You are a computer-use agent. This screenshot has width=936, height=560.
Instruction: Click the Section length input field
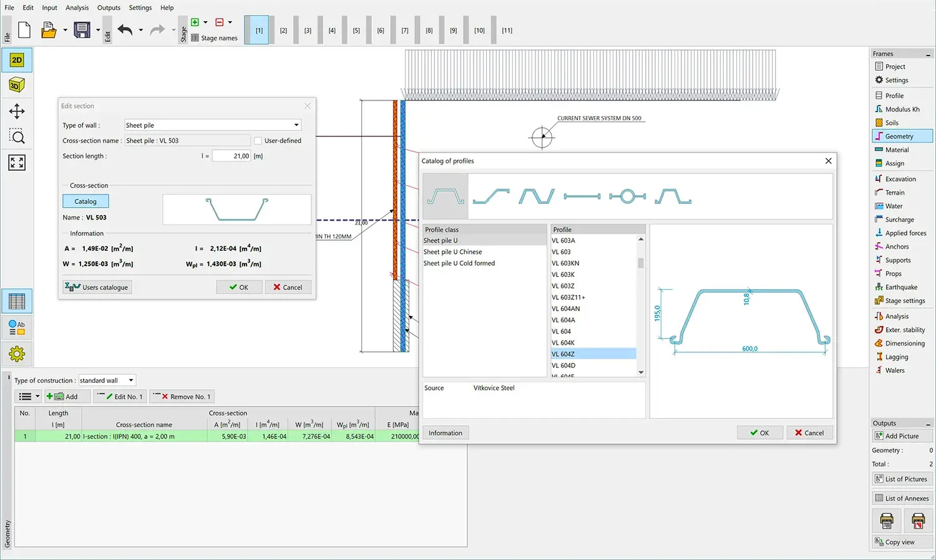(231, 156)
